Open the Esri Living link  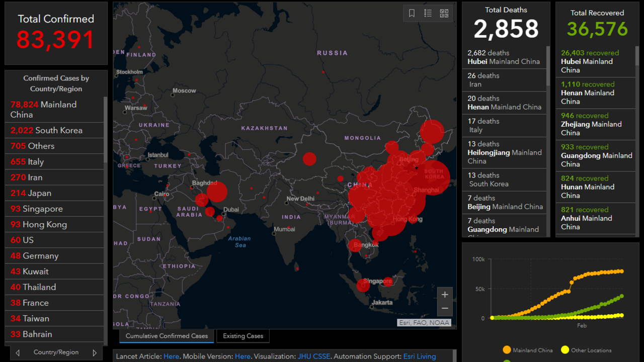click(x=420, y=356)
